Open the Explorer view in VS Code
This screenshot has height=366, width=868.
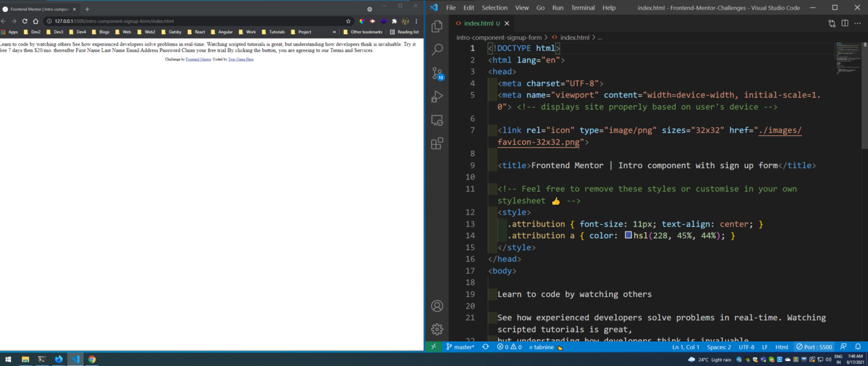437,26
